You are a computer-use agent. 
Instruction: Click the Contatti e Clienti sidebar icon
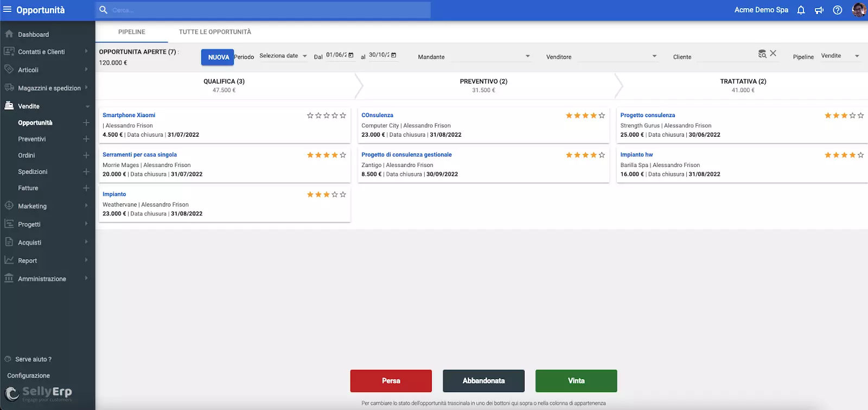point(9,52)
